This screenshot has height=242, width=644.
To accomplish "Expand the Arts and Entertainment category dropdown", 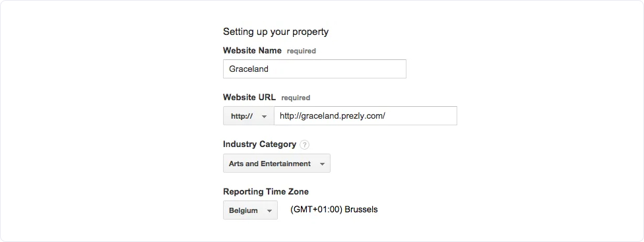I will 276,164.
